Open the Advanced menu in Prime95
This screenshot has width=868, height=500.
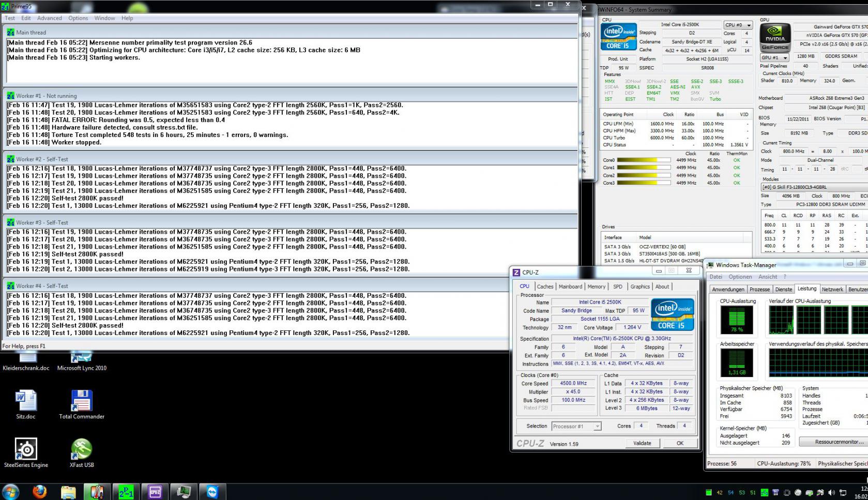(50, 18)
